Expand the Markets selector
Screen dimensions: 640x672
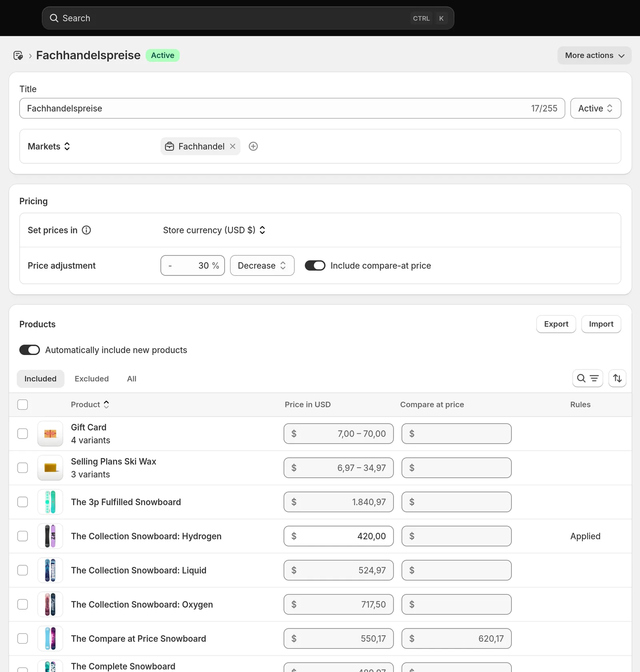tap(49, 146)
